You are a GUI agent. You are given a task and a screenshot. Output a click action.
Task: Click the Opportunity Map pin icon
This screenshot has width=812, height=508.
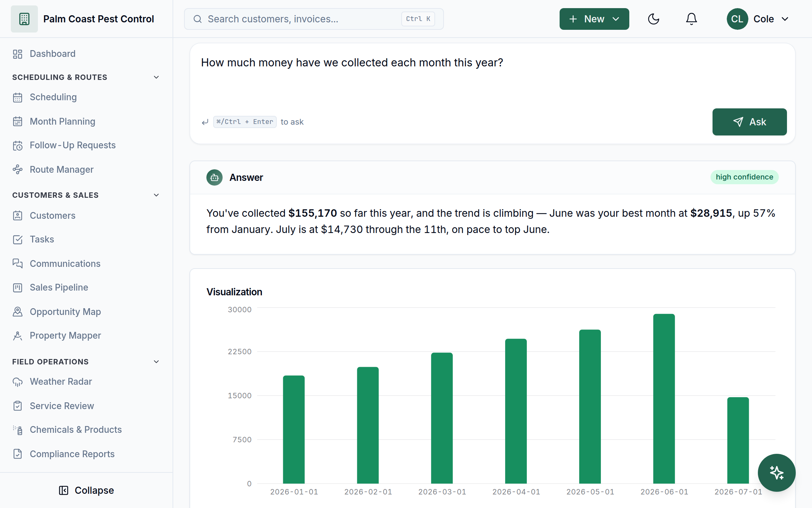[x=18, y=312]
